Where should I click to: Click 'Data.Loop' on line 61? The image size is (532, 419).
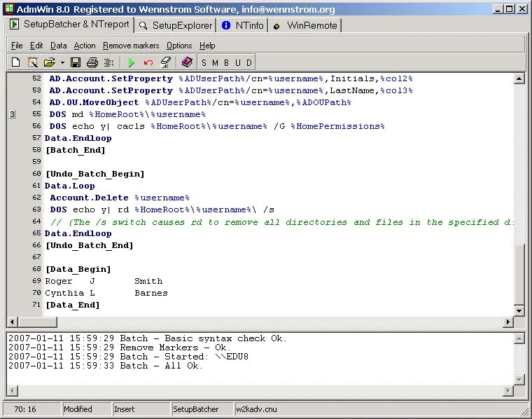pos(69,186)
